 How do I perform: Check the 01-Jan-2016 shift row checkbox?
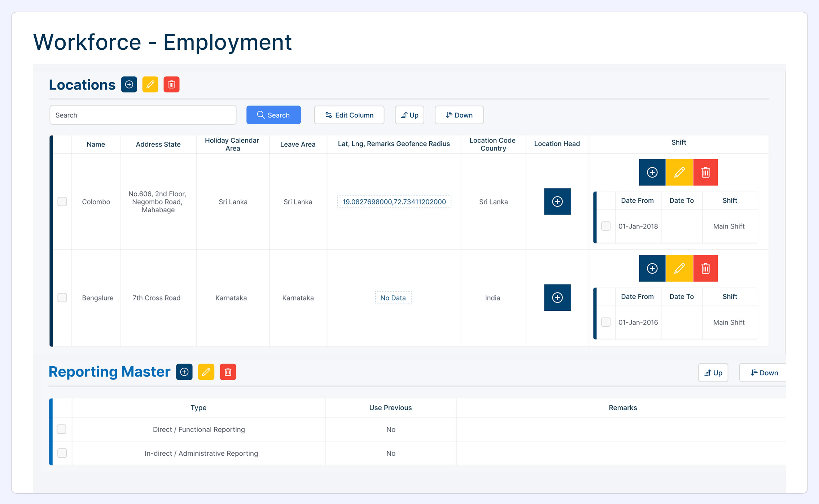tap(606, 322)
